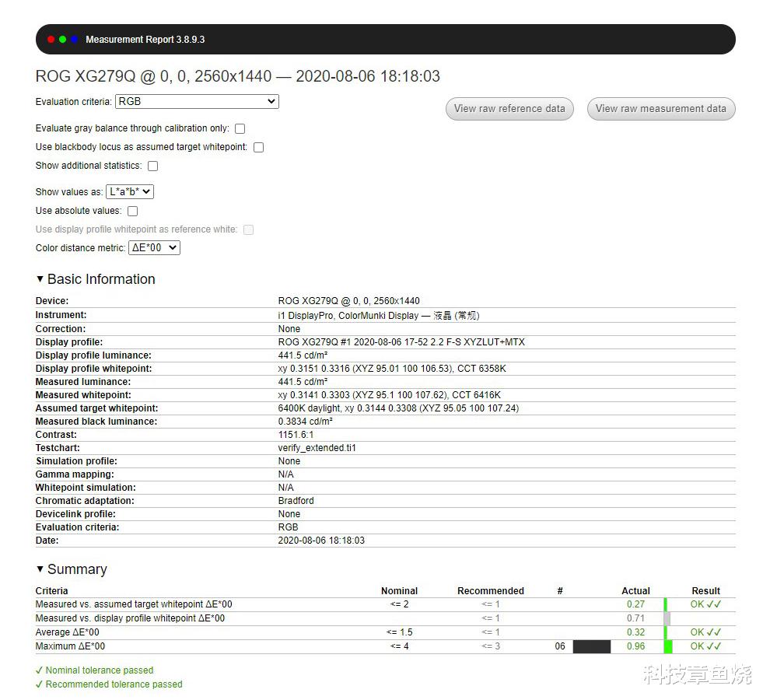Toggle Use absolute values
Viewport: 763px width, 700px height.
[132, 211]
